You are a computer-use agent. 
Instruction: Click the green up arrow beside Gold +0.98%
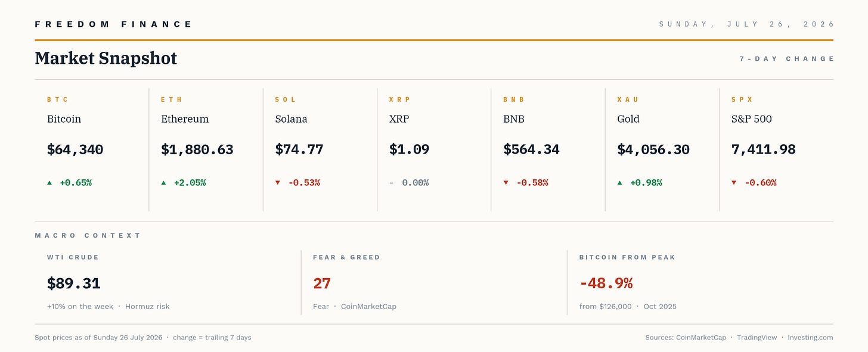tap(620, 183)
